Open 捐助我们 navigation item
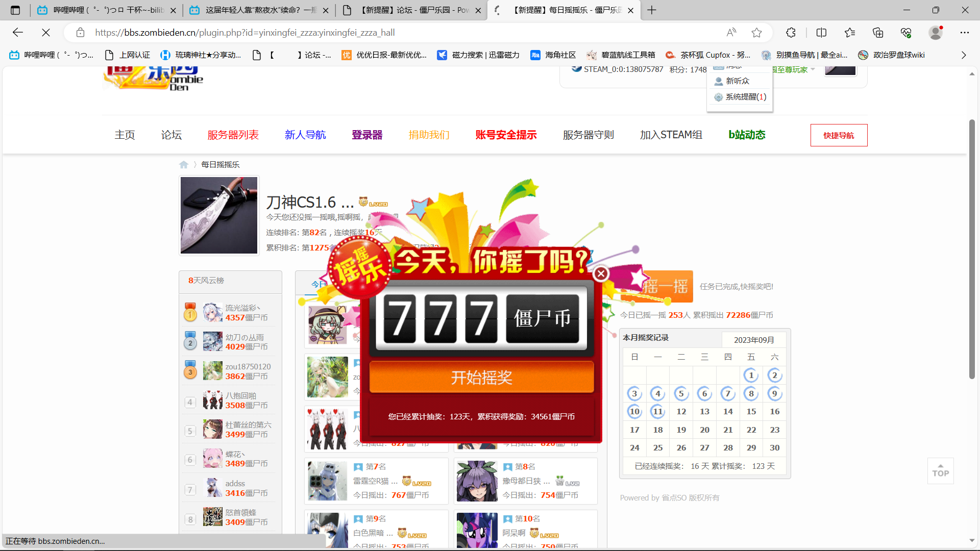Screen dimensions: 980x551 pyautogui.click(x=429, y=135)
